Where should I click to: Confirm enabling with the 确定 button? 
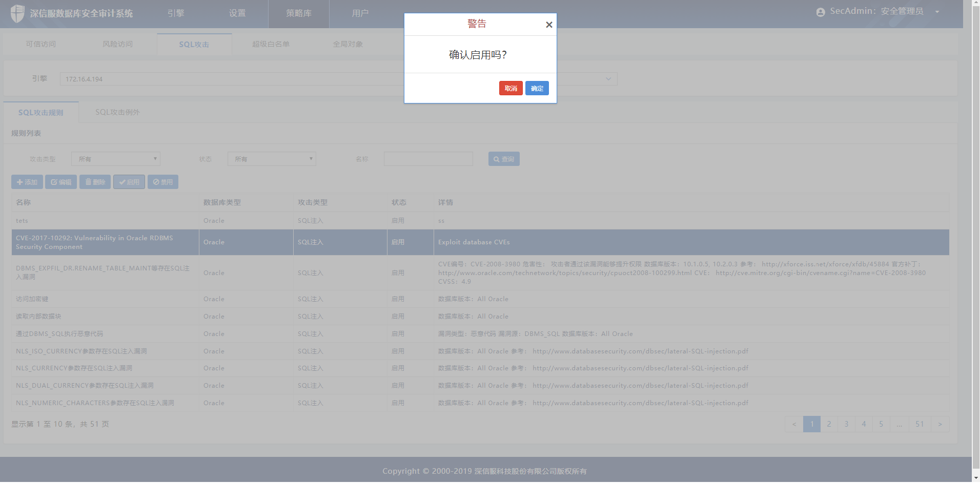[537, 89]
